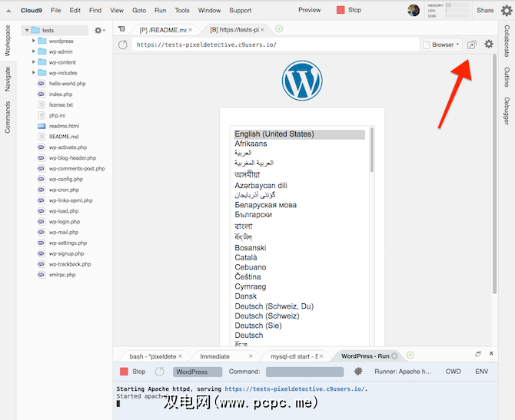Click the CWD button in run panel

point(454,372)
